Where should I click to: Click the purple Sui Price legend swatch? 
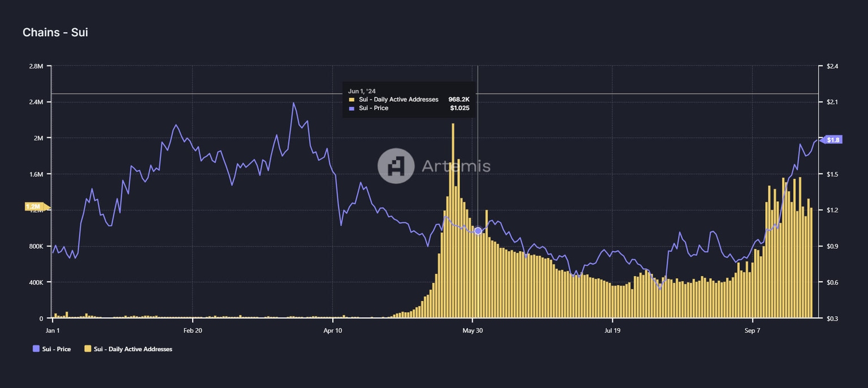point(35,349)
